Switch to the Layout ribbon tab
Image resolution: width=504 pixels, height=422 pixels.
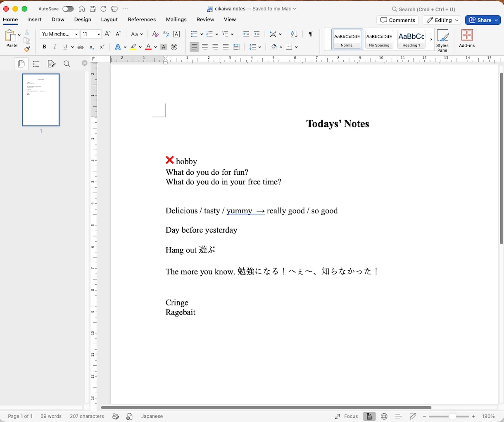point(109,19)
